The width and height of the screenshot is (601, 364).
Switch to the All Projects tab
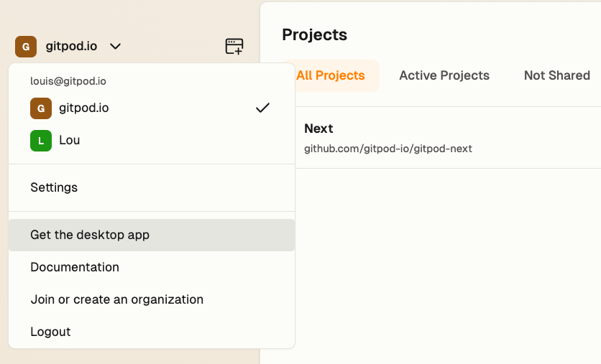click(x=331, y=75)
